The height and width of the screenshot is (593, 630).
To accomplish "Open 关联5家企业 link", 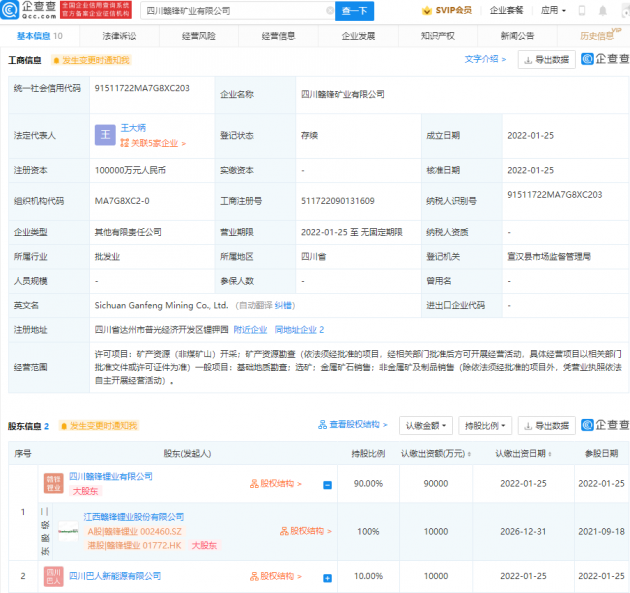I will tap(153, 143).
